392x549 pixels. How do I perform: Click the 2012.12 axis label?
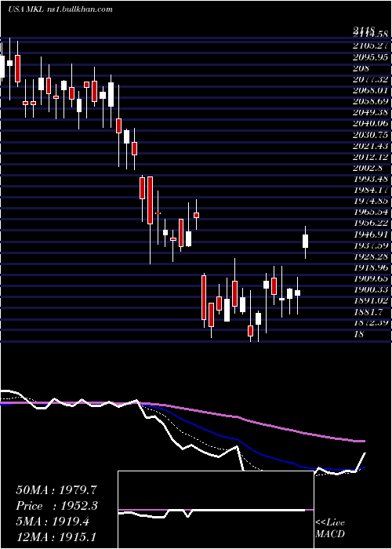(371, 157)
